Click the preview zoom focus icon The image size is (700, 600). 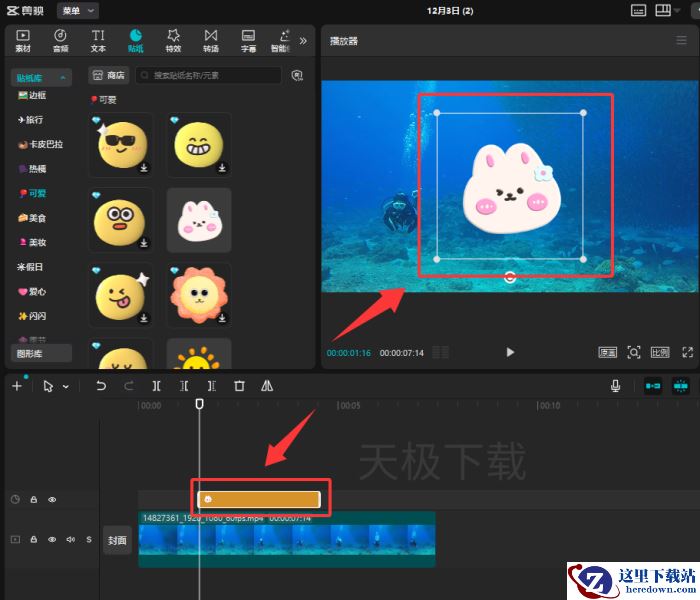(x=634, y=352)
